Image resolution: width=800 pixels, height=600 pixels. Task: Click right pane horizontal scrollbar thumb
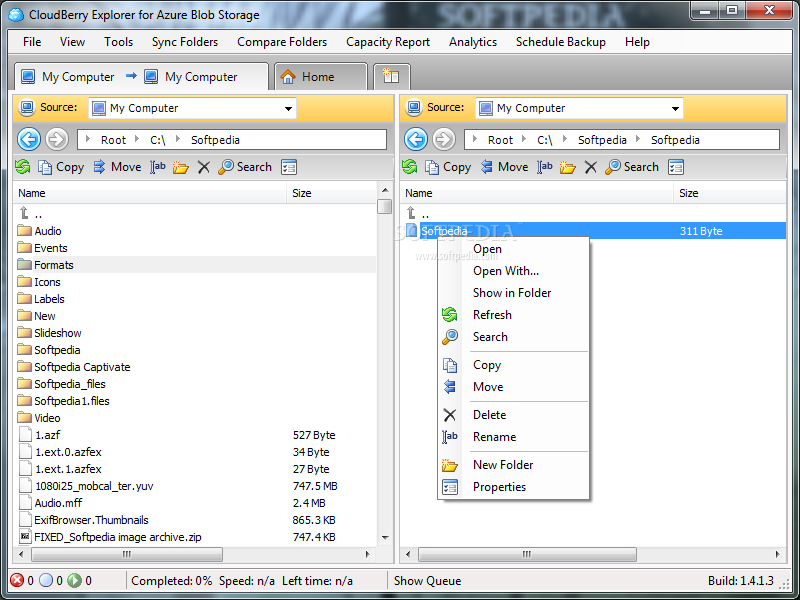pos(527,554)
